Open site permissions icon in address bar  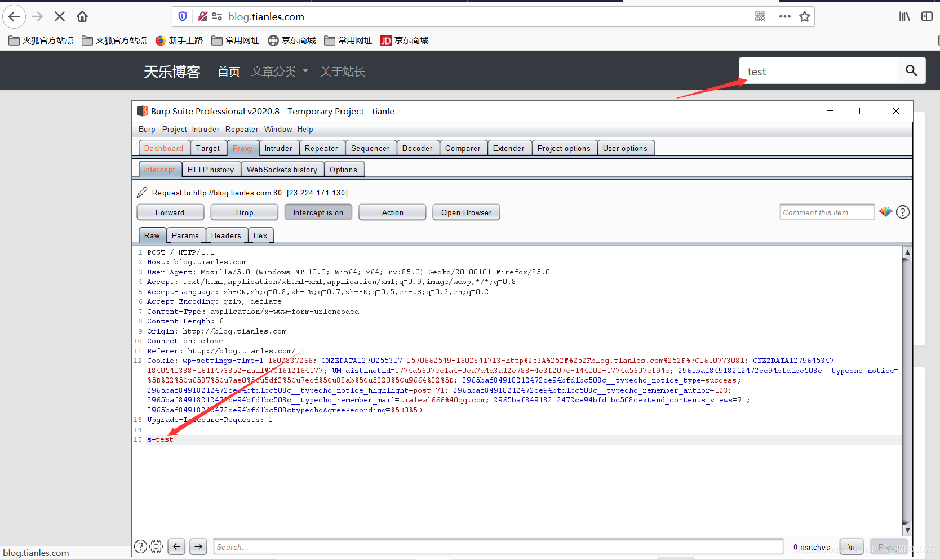click(217, 16)
